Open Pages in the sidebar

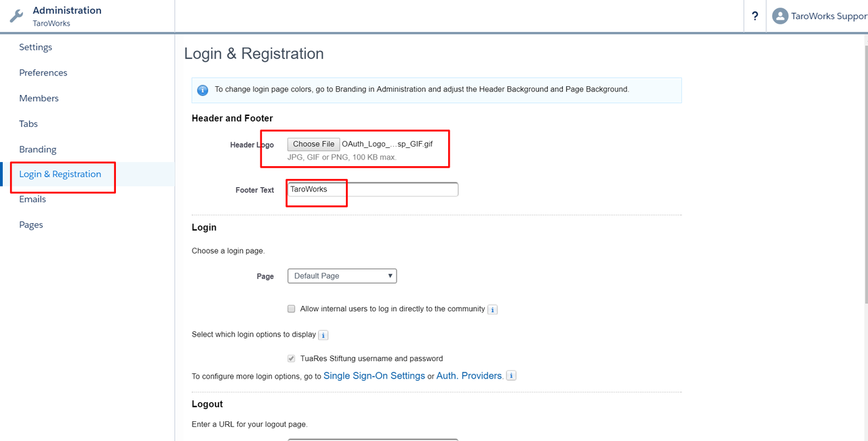pyautogui.click(x=31, y=225)
